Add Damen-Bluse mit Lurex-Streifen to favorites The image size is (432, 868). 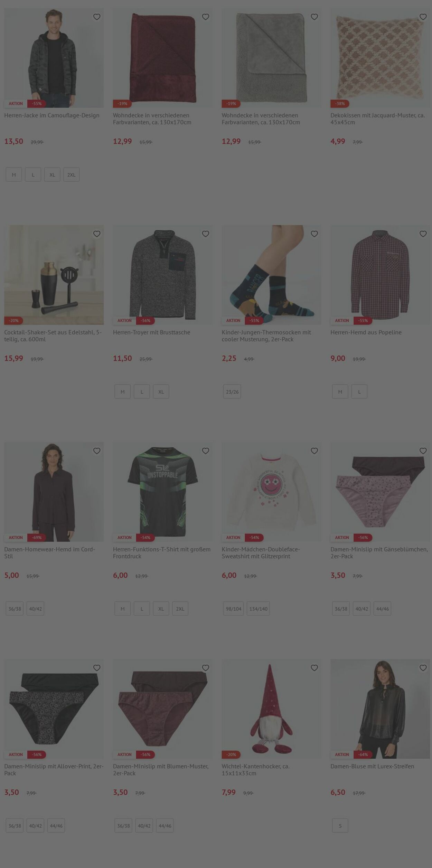coord(423,668)
